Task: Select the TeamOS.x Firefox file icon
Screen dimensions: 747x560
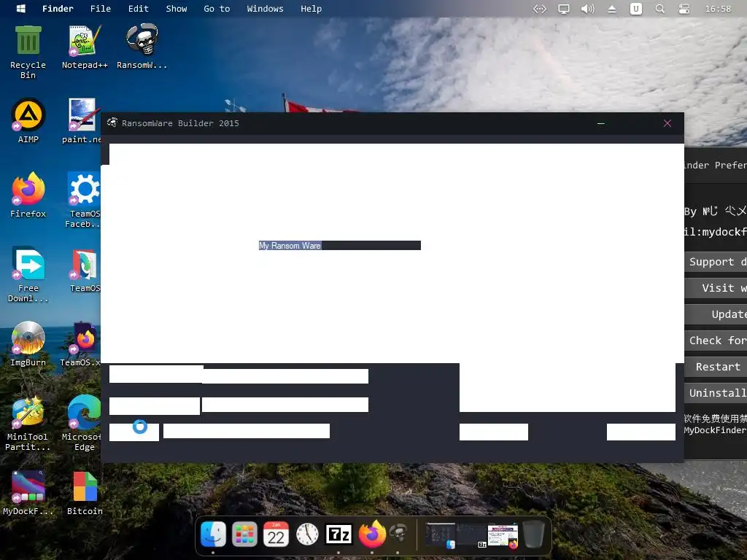Action: pyautogui.click(x=81, y=344)
